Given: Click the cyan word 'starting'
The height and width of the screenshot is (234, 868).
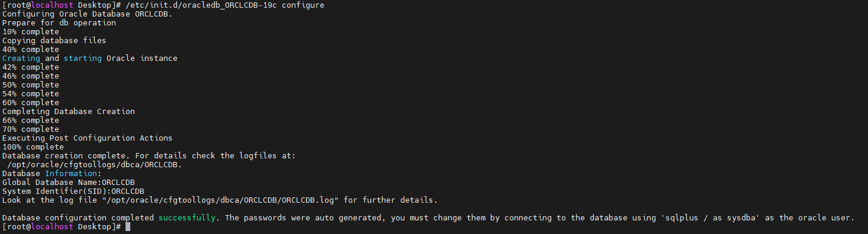Looking at the screenshot, I should pos(83,58).
